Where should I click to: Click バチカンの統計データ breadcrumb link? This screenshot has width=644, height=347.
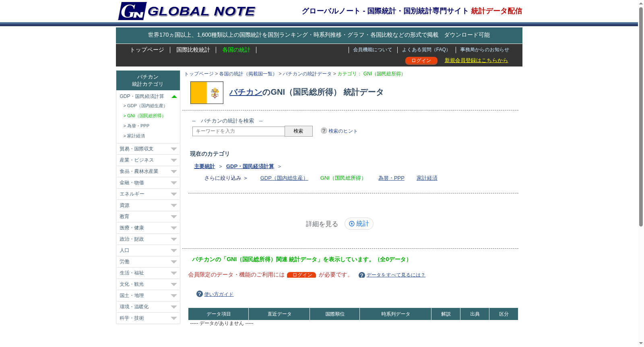coord(307,74)
